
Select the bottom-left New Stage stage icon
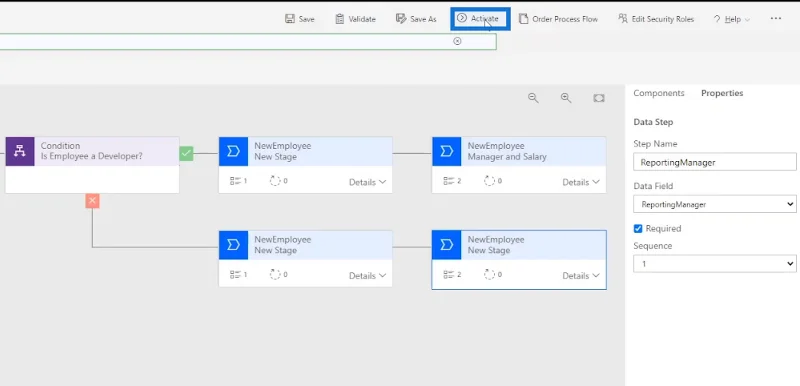233,245
